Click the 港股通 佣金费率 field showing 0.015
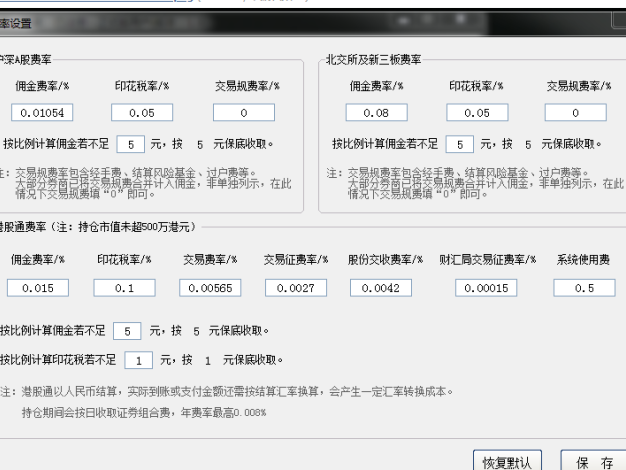 [38, 288]
